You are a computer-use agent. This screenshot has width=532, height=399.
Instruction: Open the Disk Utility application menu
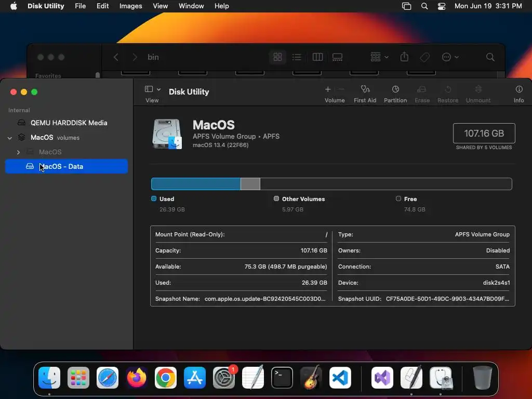coord(46,6)
